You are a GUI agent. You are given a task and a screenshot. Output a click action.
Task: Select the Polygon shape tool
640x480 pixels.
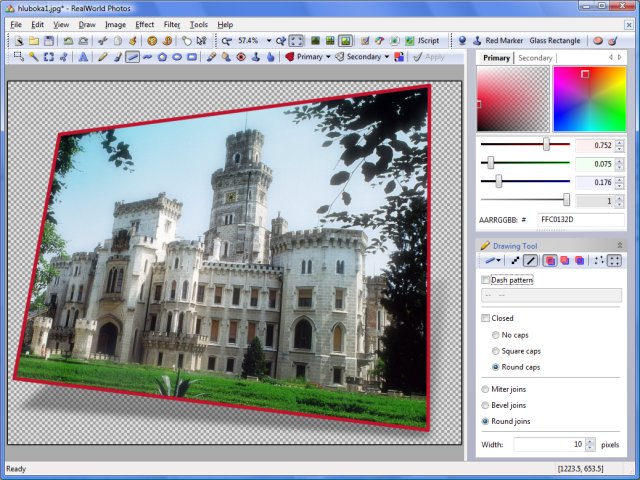(162, 57)
